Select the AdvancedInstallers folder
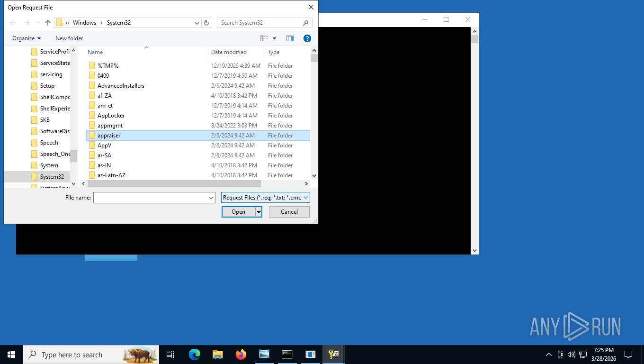The image size is (644, 364). (198, 86)
